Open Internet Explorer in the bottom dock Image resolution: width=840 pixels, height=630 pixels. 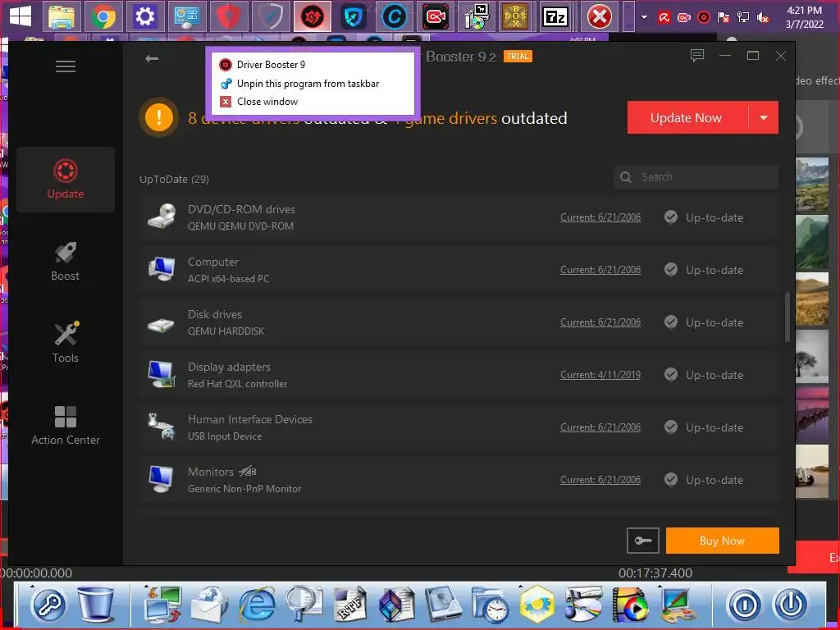(258, 605)
